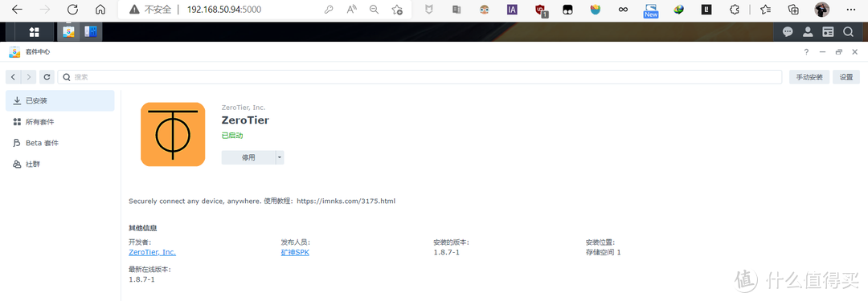Image resolution: width=868 pixels, height=301 pixels.
Task: Open DSM widgets panel
Action: 828,32
